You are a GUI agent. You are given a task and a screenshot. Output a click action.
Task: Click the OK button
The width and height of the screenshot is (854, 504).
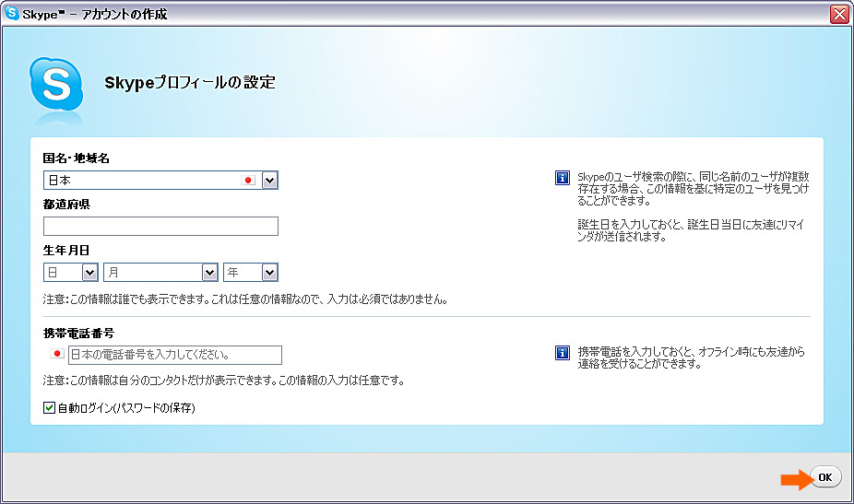[x=825, y=477]
